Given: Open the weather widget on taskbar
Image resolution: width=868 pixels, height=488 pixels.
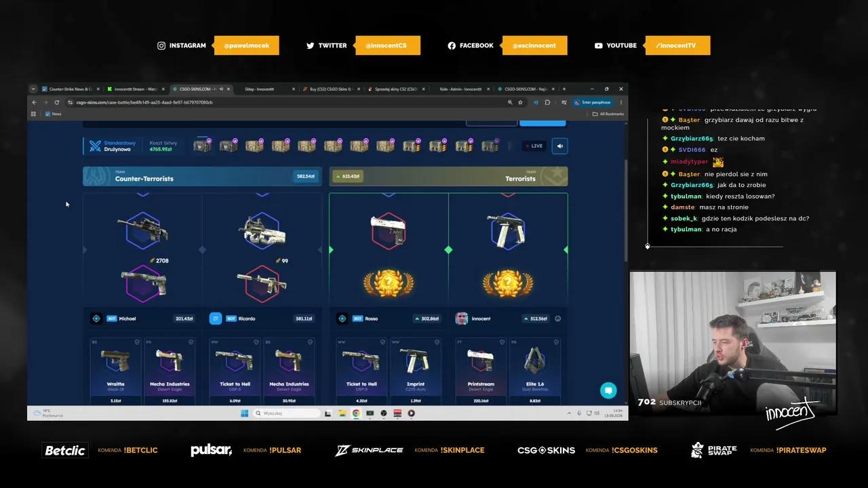Looking at the screenshot, I should 47,413.
